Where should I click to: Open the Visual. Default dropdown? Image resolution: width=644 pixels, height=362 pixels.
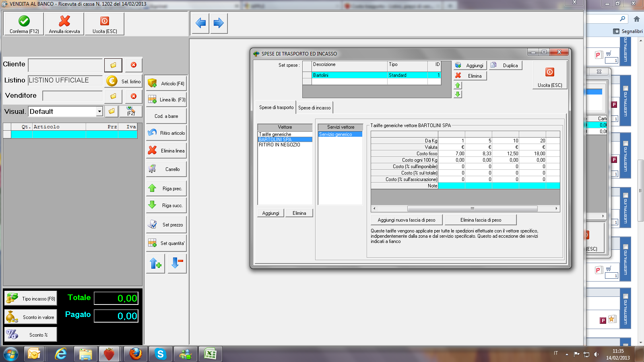click(99, 111)
